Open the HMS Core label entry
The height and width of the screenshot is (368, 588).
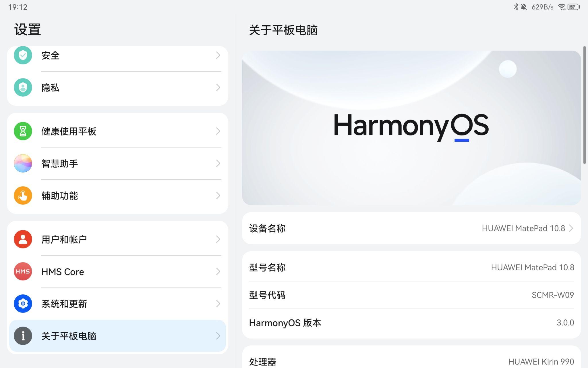click(63, 272)
